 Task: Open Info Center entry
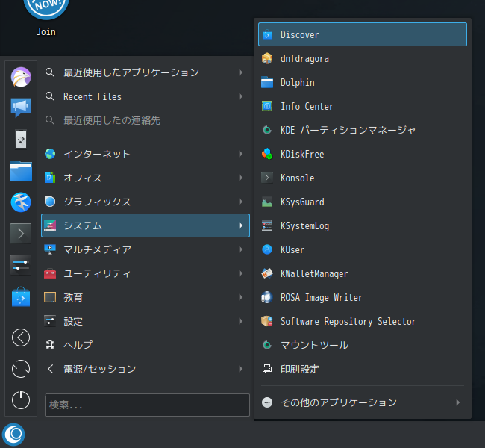click(x=363, y=106)
